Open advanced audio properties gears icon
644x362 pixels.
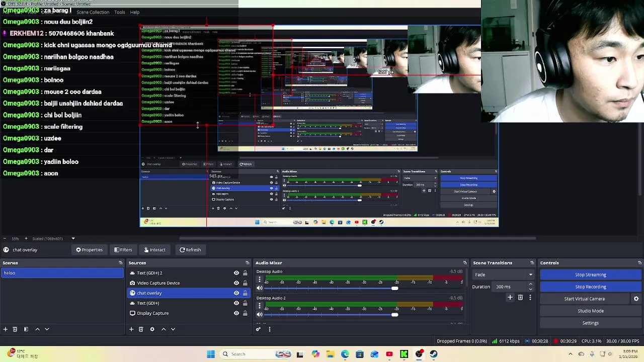(x=259, y=329)
